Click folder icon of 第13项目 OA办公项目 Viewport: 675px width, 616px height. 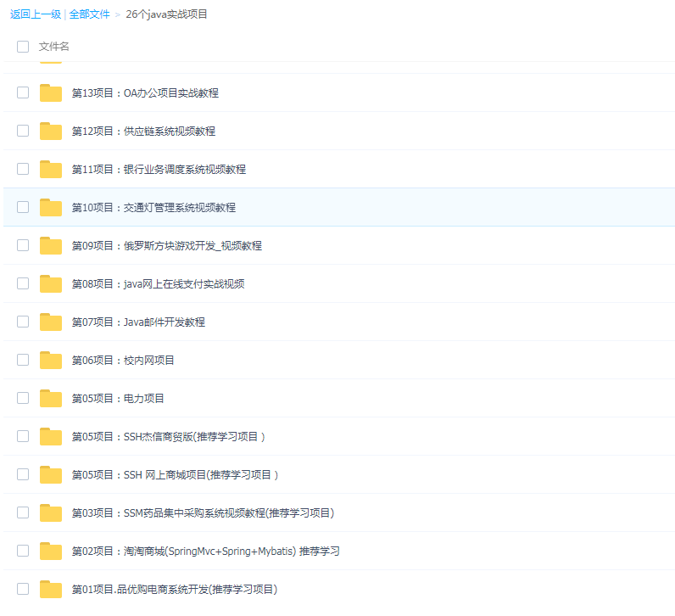[x=51, y=92]
